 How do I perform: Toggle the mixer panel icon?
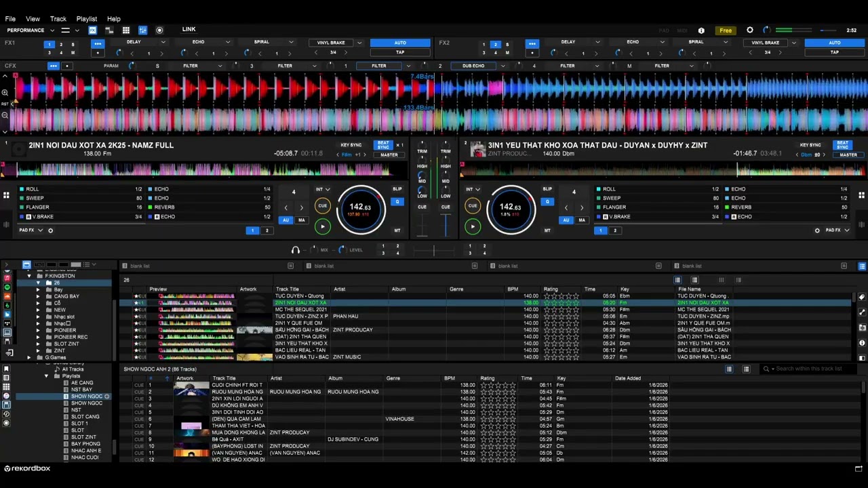coord(143,30)
